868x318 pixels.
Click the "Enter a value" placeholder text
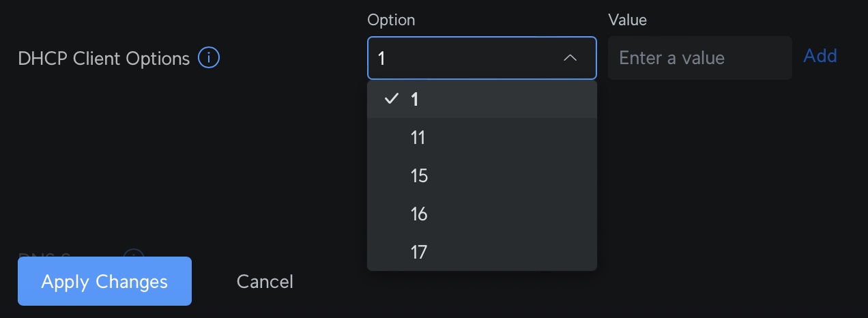click(x=671, y=58)
